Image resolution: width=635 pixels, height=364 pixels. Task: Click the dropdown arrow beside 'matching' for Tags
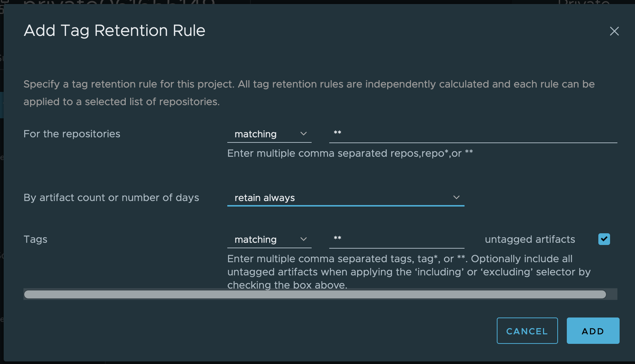304,239
